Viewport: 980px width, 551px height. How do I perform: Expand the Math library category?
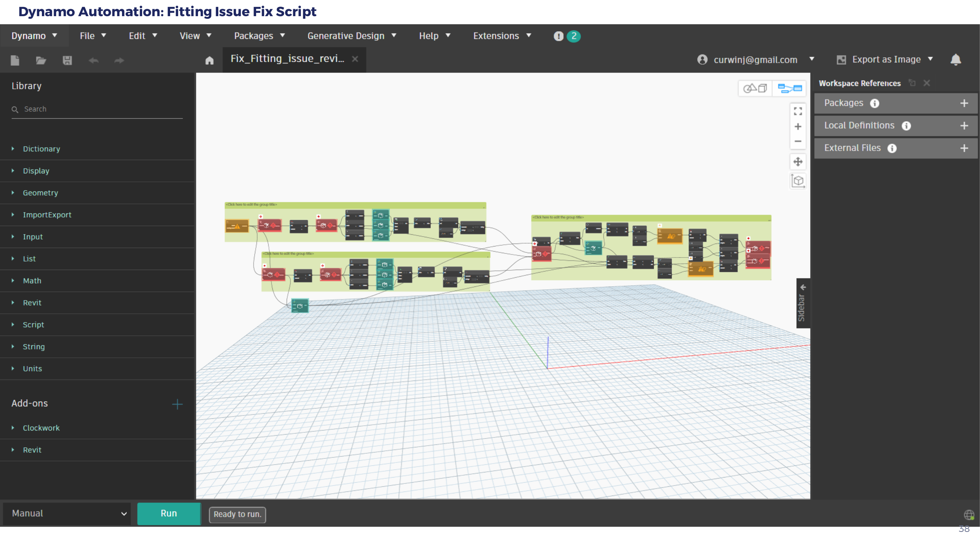[x=97, y=281]
